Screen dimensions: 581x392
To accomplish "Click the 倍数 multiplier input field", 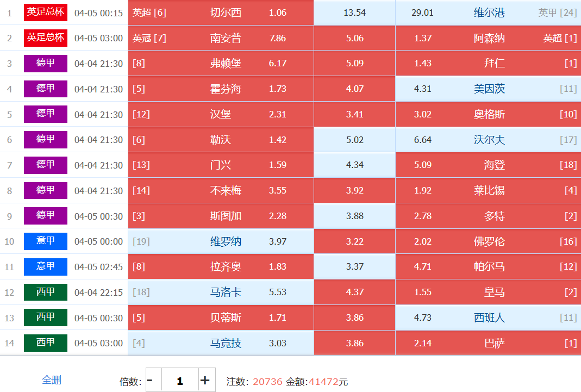I will tap(179, 380).
